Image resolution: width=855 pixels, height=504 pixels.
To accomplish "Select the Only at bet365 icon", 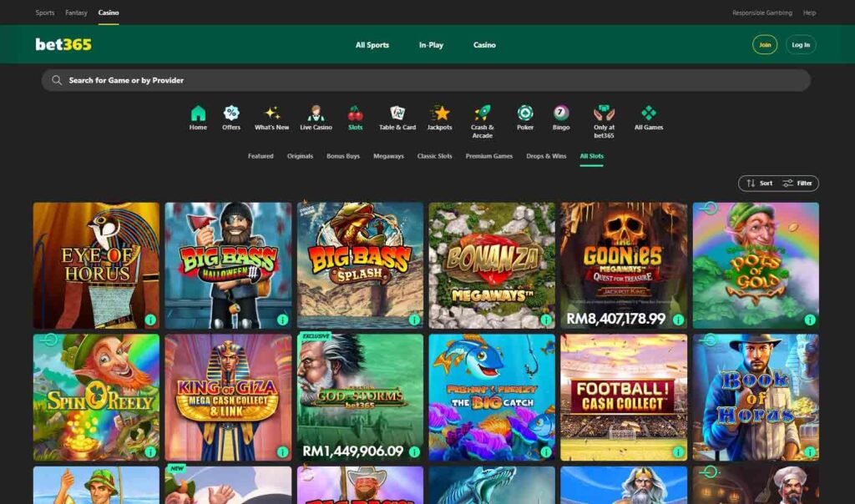I will (x=604, y=113).
